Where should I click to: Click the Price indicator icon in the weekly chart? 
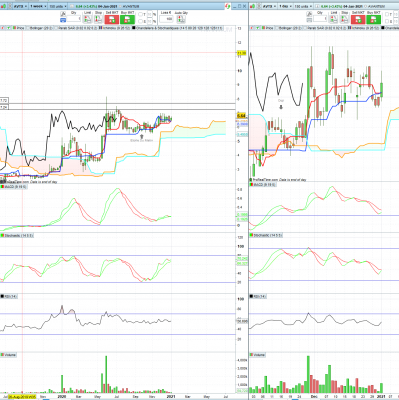pos(14,28)
